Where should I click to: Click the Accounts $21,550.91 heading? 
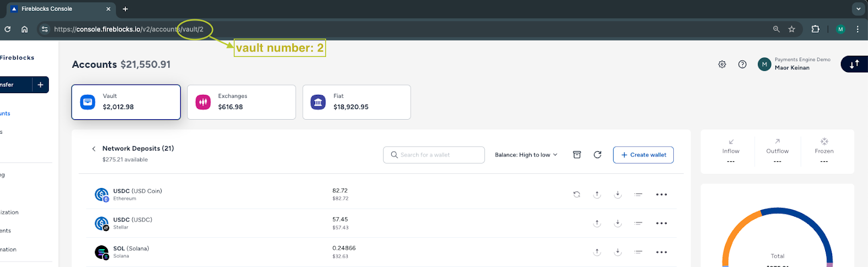(x=121, y=64)
